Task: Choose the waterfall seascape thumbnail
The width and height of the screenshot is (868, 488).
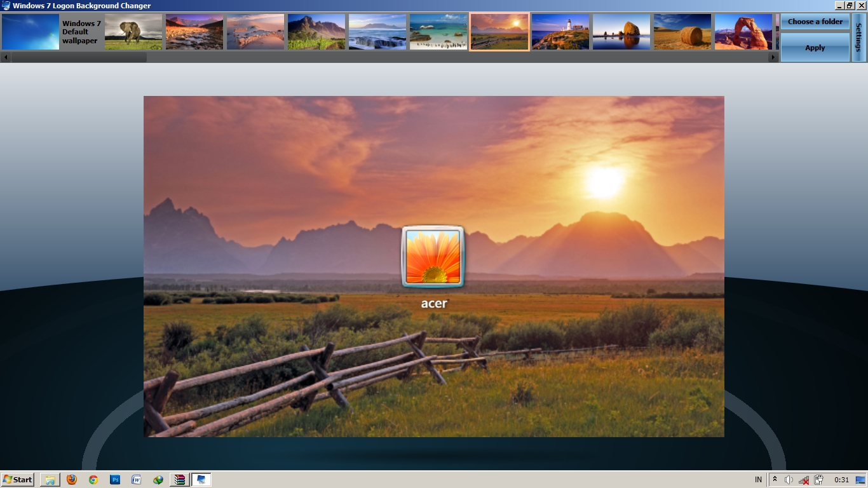Action: 377,32
